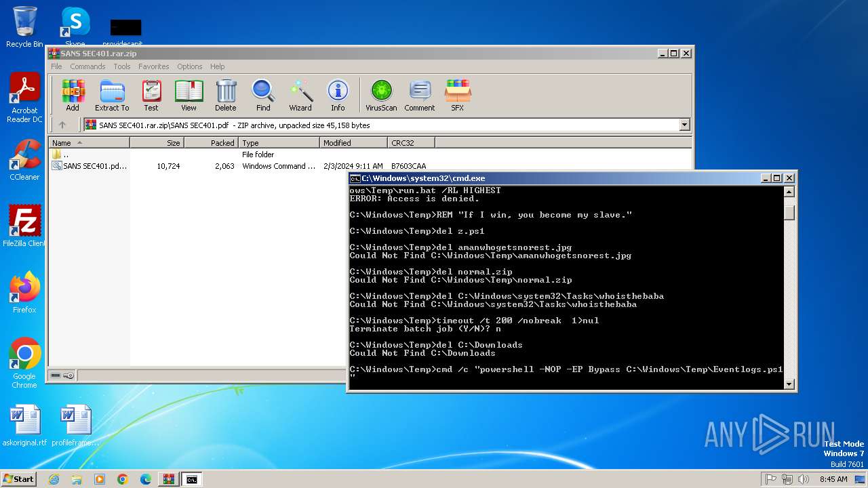
Task: Click Windows Explorer folder taskbar icon
Action: (77, 479)
